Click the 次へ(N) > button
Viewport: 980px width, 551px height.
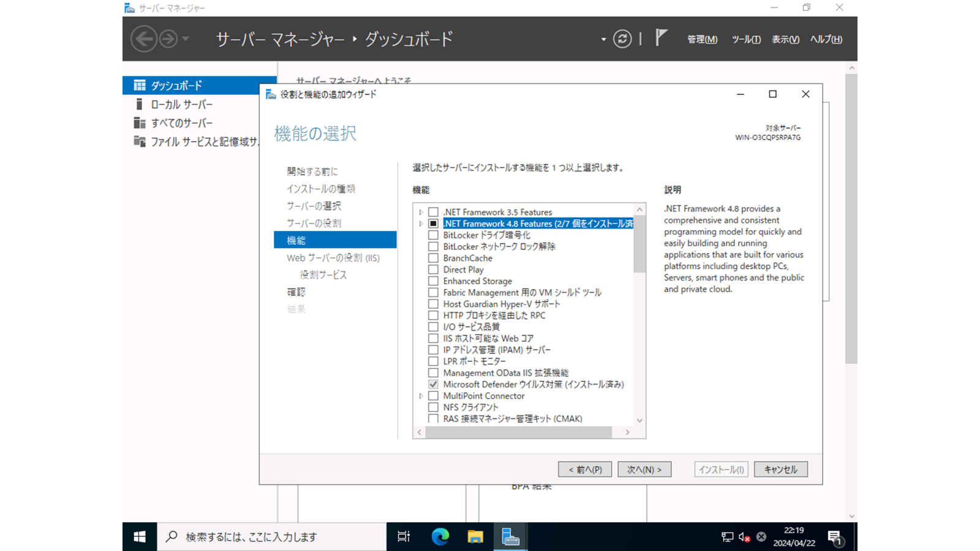coord(644,470)
